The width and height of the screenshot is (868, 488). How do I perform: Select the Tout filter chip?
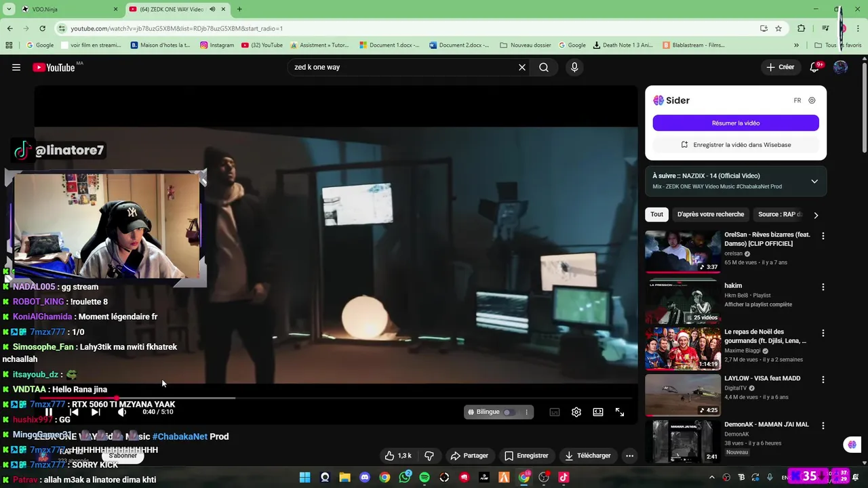[x=657, y=214]
